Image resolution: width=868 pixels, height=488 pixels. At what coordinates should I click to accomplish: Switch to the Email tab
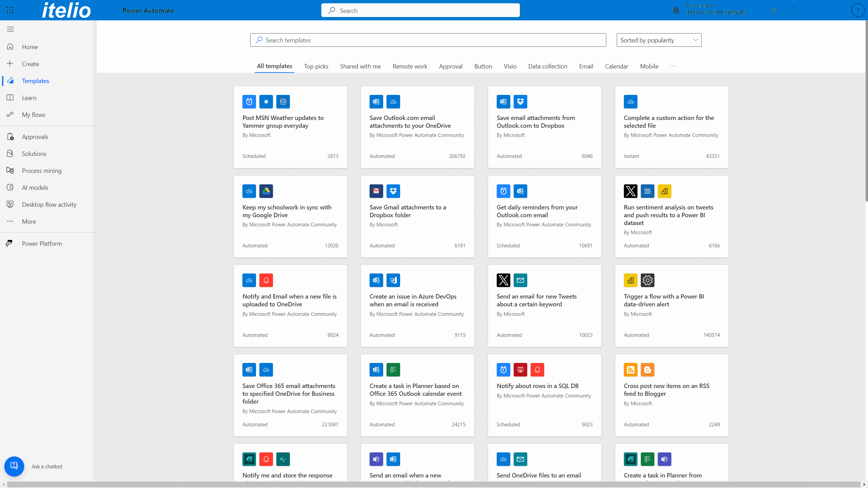point(586,66)
